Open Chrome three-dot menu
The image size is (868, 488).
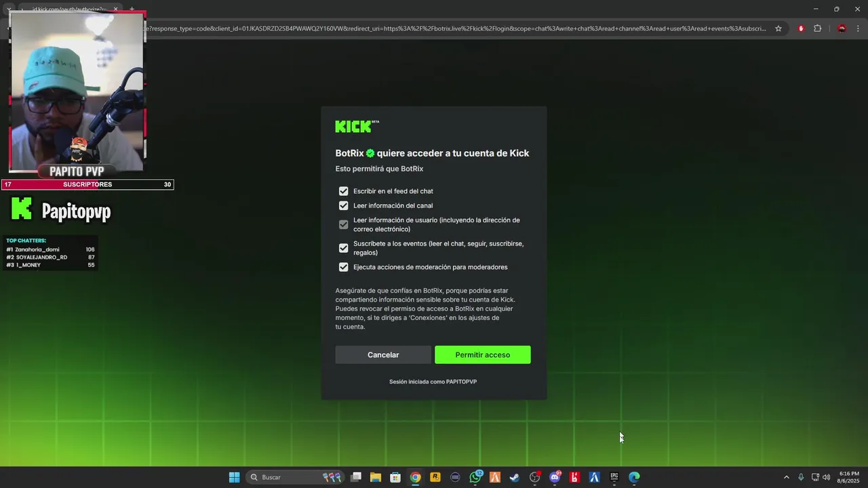click(859, 28)
